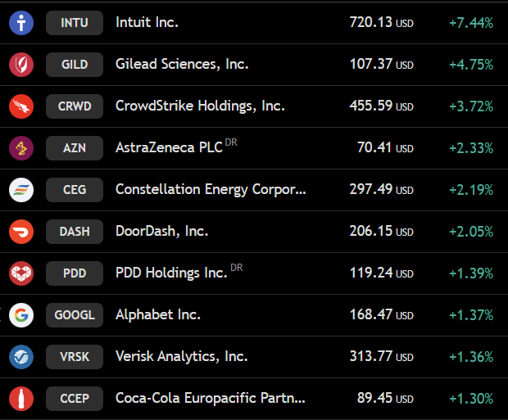The width and height of the screenshot is (508, 420).
Task: Click the GILD ticker badge
Action: pos(75,65)
